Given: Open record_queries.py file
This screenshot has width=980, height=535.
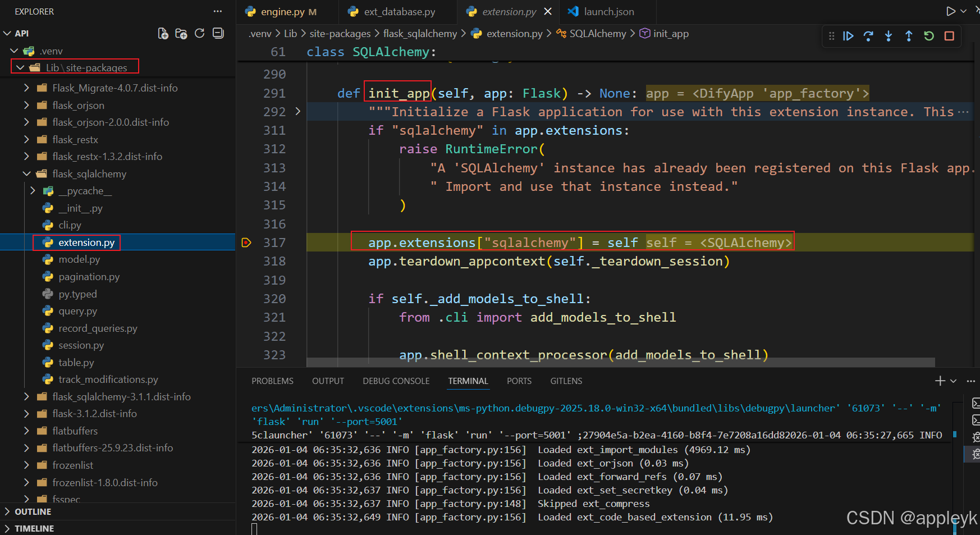Looking at the screenshot, I should click(x=98, y=328).
